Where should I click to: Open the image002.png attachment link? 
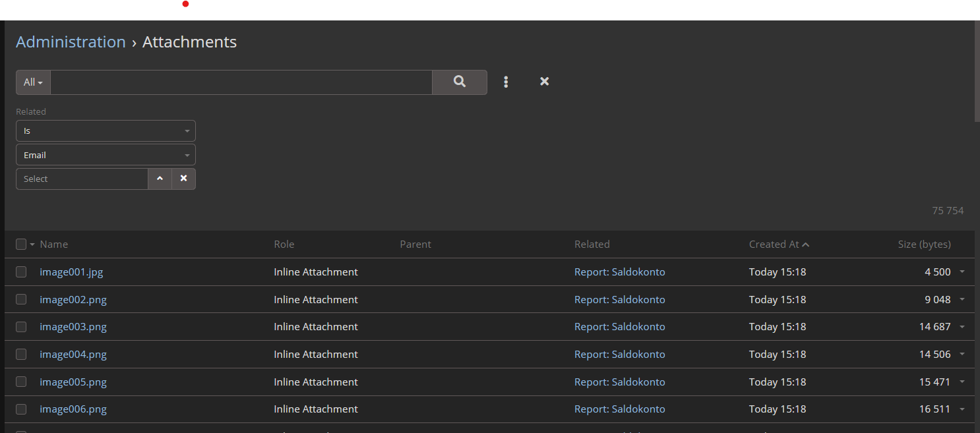coord(73,299)
